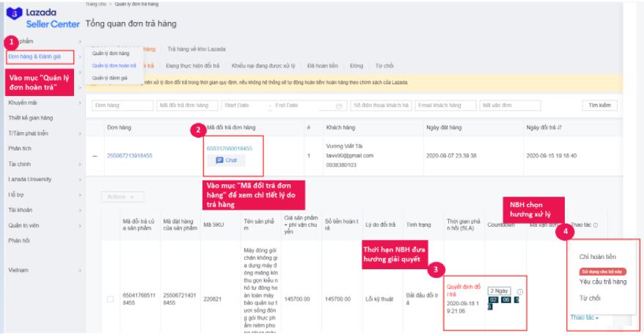Viewport: 644px width, 336px height.
Task: Expand the Thao tác dropdown in the row
Action: coord(585,317)
